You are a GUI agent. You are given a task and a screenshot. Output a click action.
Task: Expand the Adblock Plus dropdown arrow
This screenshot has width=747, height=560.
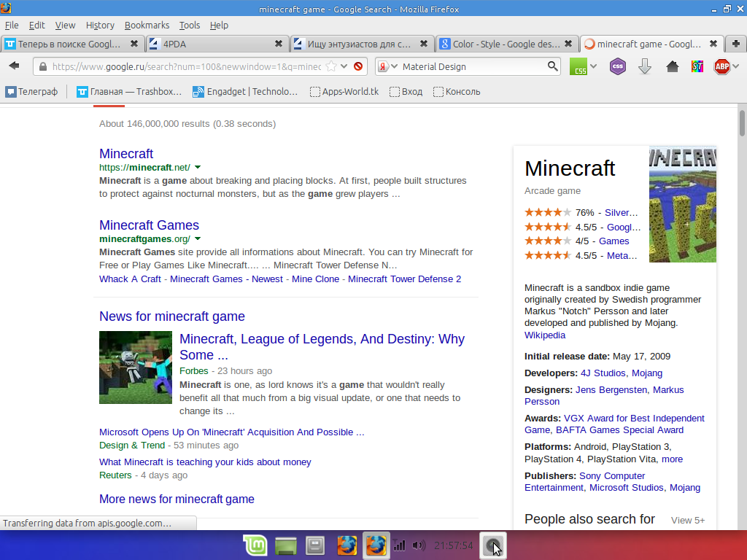click(x=736, y=66)
